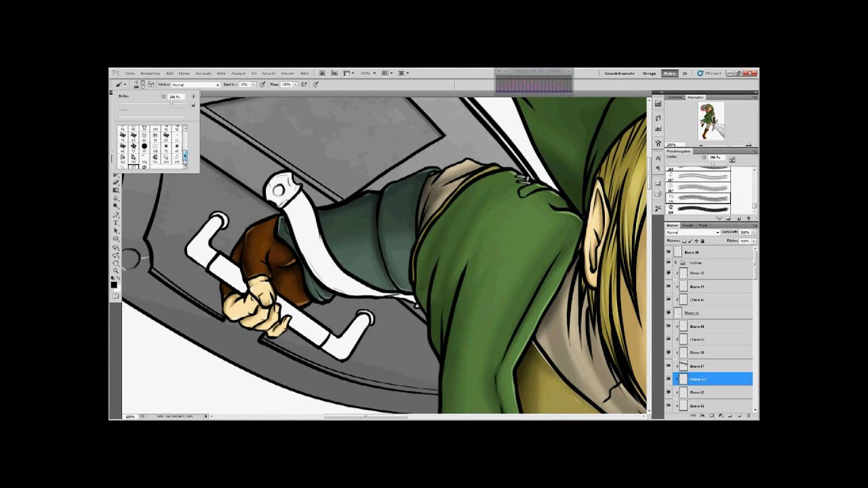Toggle the Brush panel from options bar

tap(151, 85)
